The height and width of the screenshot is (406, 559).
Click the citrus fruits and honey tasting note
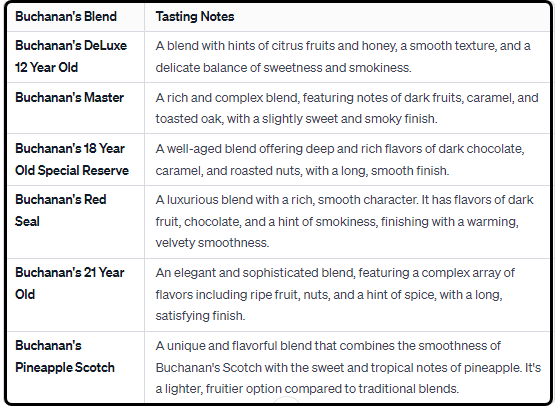(x=343, y=57)
